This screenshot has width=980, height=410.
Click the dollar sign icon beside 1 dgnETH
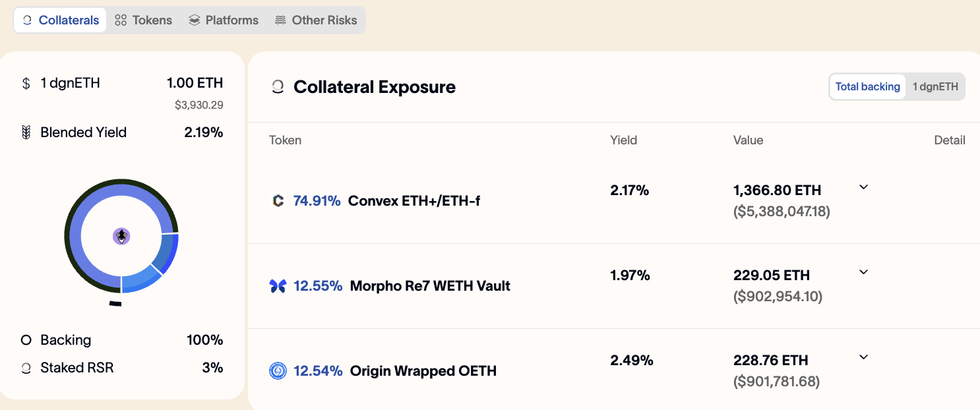pos(26,84)
